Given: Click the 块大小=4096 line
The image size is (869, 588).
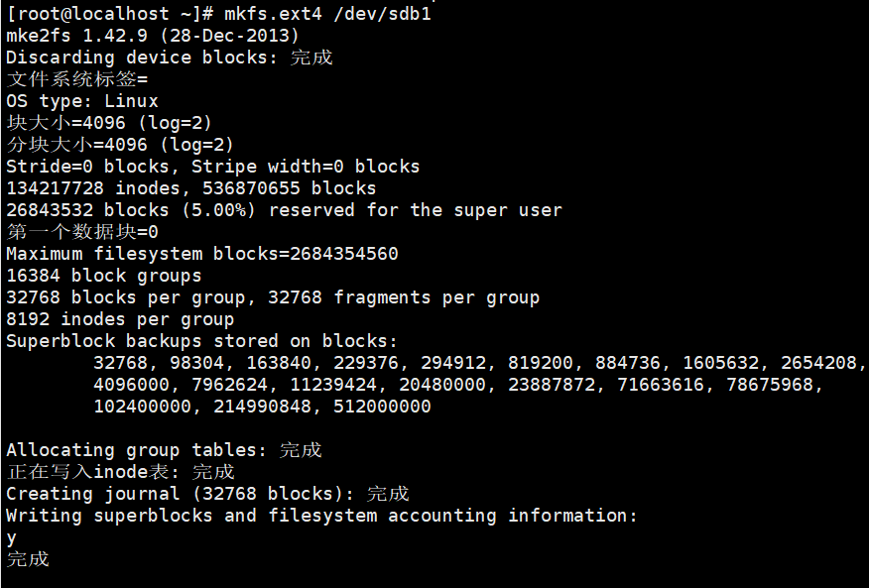Looking at the screenshot, I should tap(109, 123).
